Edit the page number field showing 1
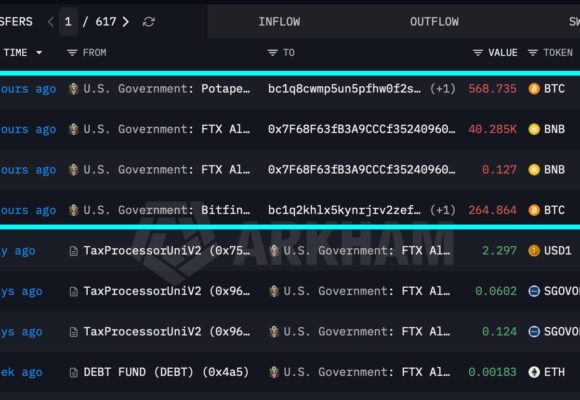 pyautogui.click(x=68, y=22)
